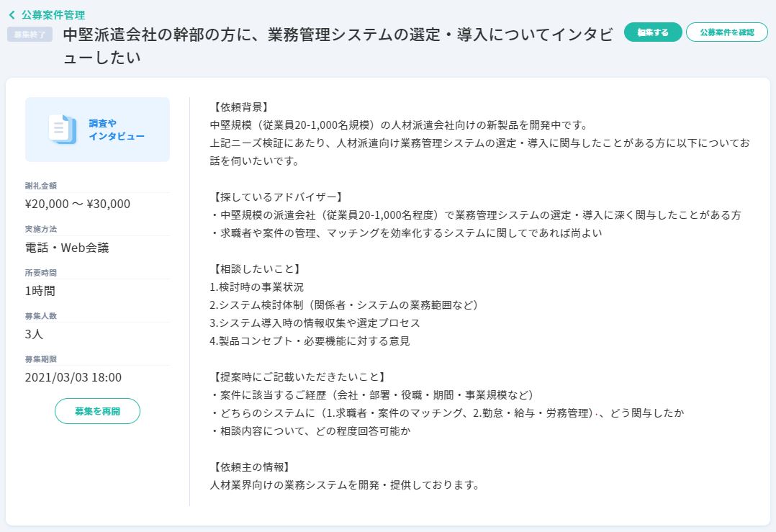The width and height of the screenshot is (776, 532).
Task: Click the line 4.製品コンセプト・必要機能に対する意見
Action: point(310,341)
